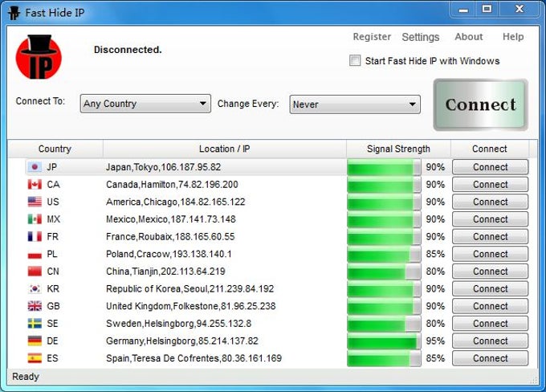Screen dimensions: 546x392
Task: Select the Canada flag icon
Action: click(35, 184)
